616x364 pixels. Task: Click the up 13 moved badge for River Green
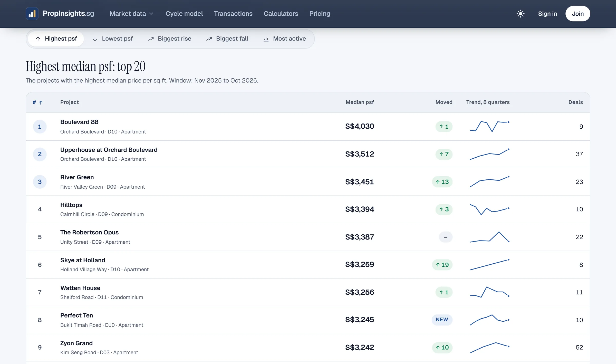pos(442,182)
